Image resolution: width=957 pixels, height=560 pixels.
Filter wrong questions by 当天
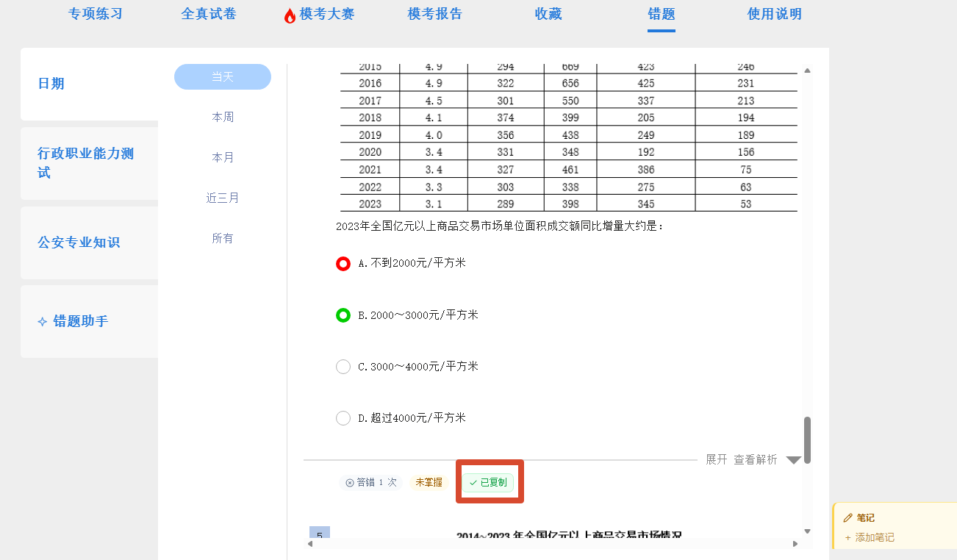point(223,77)
